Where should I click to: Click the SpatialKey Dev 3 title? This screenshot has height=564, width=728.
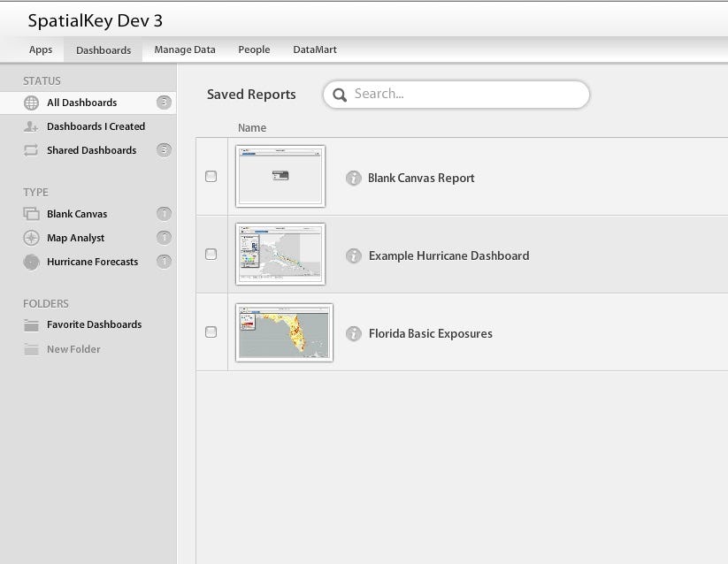(x=96, y=21)
